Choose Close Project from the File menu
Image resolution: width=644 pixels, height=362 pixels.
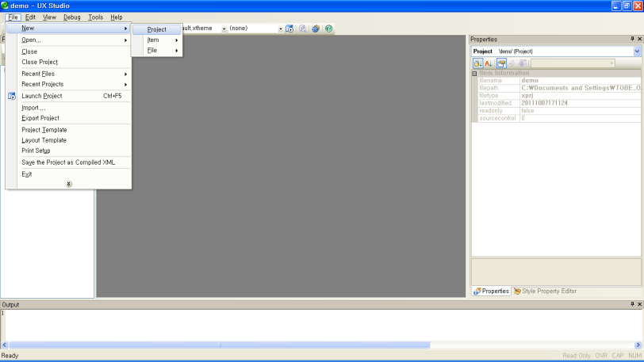[x=68, y=62]
